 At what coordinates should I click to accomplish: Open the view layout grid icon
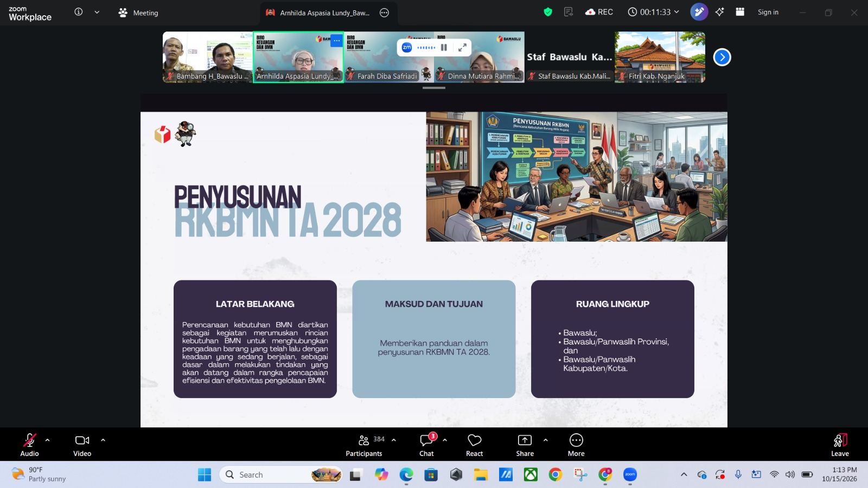point(740,12)
